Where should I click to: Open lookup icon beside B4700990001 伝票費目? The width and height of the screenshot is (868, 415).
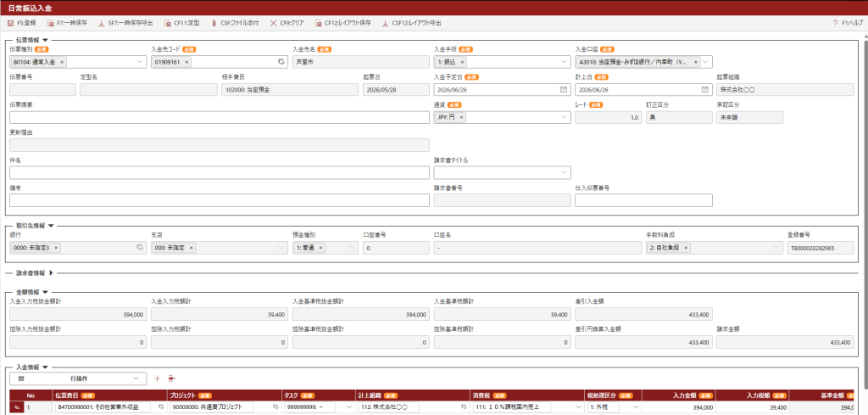[x=161, y=407]
